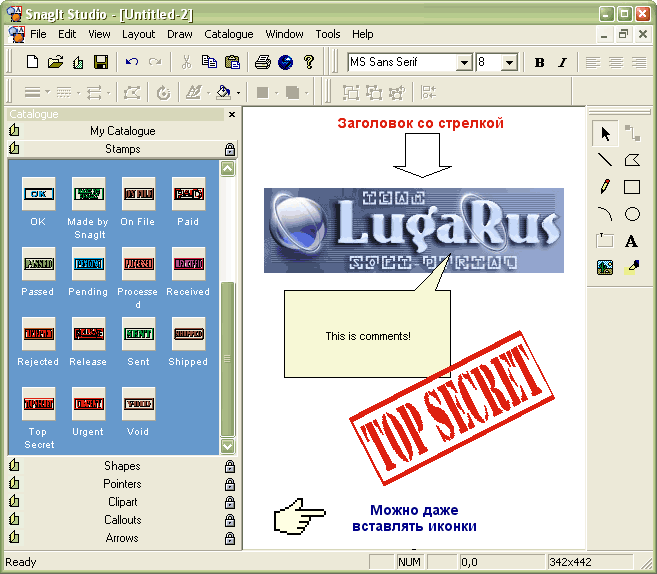Expand the Arrows catalogue section
Viewport: 657px width, 574px height.
coord(122,538)
